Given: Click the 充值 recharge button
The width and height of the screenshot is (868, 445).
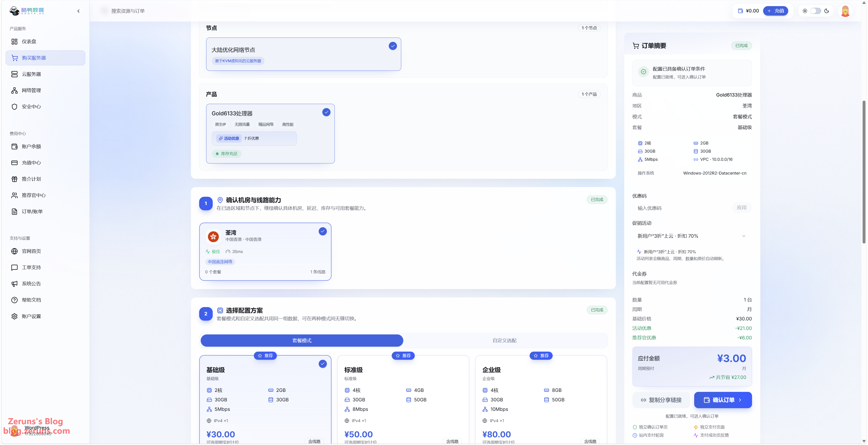Looking at the screenshot, I should click(775, 11).
